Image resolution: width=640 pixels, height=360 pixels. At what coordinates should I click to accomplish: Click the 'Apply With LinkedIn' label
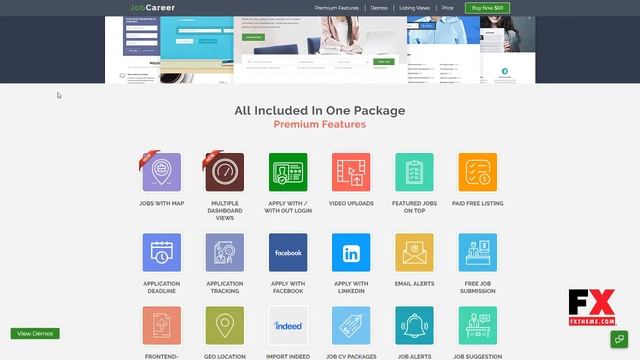tap(351, 287)
